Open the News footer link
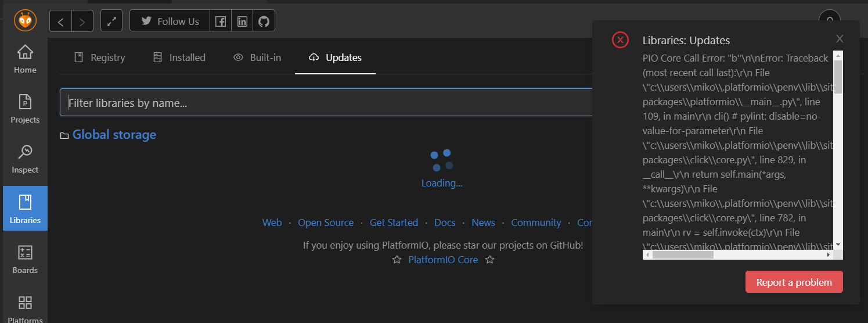 tap(483, 222)
